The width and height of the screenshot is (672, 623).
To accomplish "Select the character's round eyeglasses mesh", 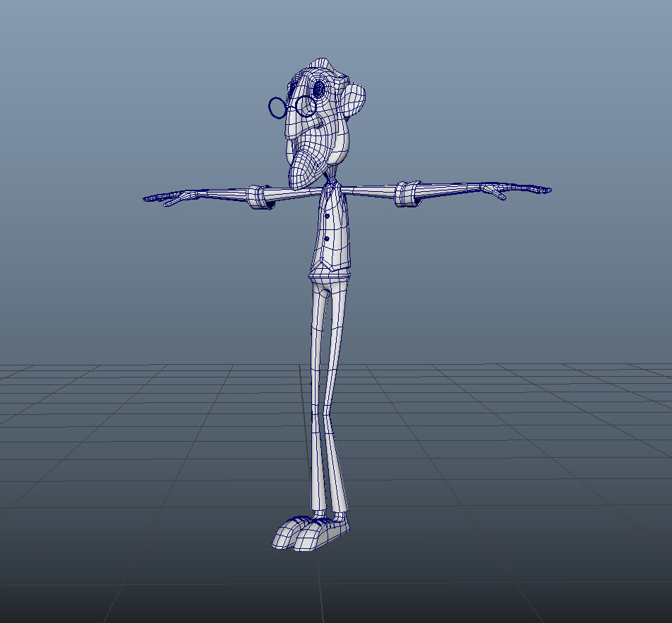I will coord(293,107).
